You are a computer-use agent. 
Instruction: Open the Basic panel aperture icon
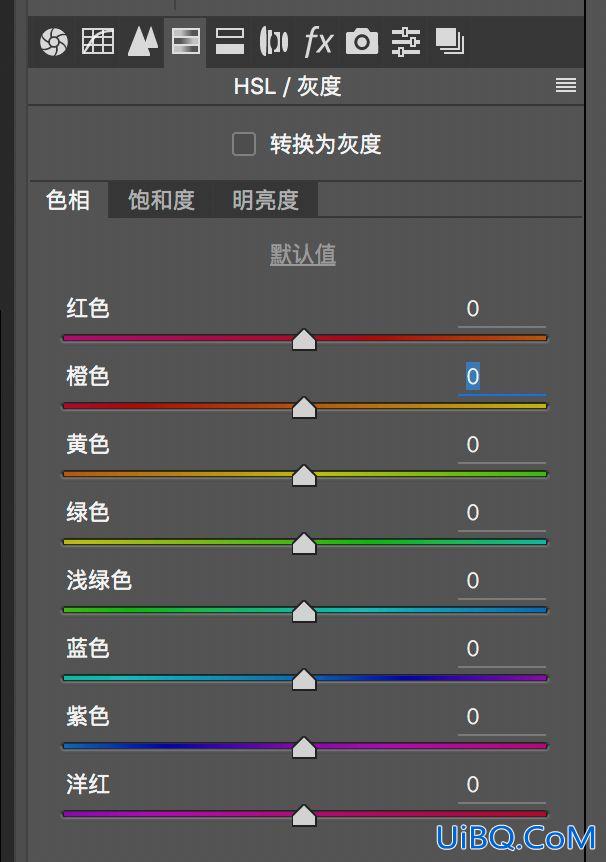click(54, 42)
